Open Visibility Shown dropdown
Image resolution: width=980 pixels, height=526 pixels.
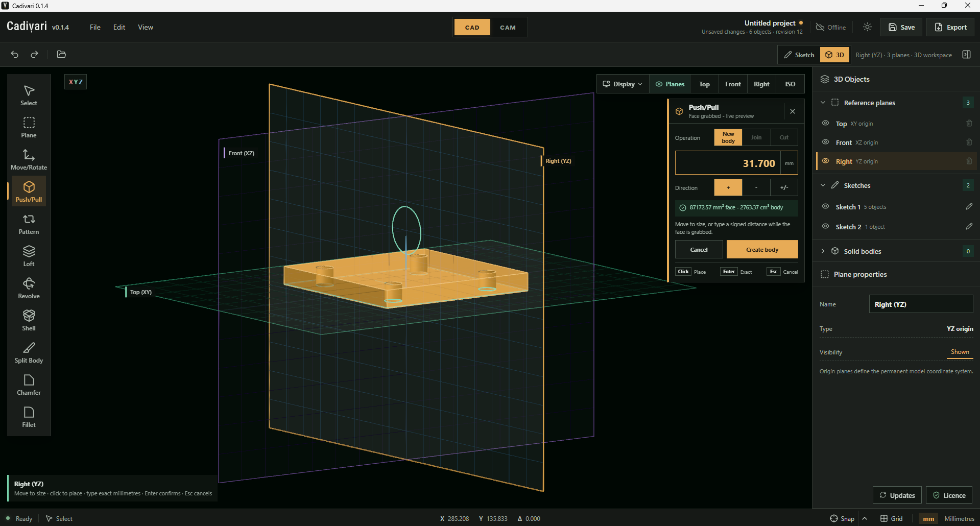coord(960,352)
